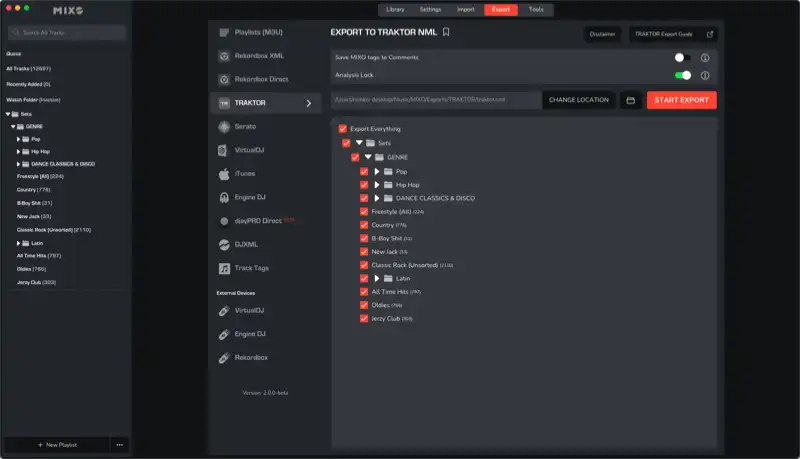Click the chevron arrow on the TRAKTOR item

coord(309,104)
